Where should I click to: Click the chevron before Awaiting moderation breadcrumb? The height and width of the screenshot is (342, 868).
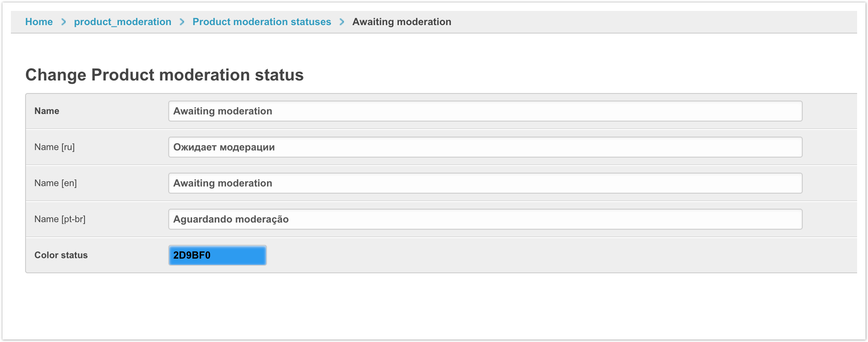(x=342, y=22)
